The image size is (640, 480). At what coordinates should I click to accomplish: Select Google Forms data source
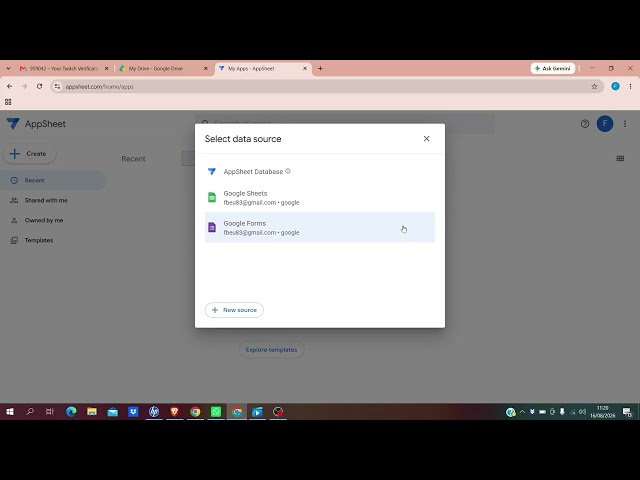320,227
